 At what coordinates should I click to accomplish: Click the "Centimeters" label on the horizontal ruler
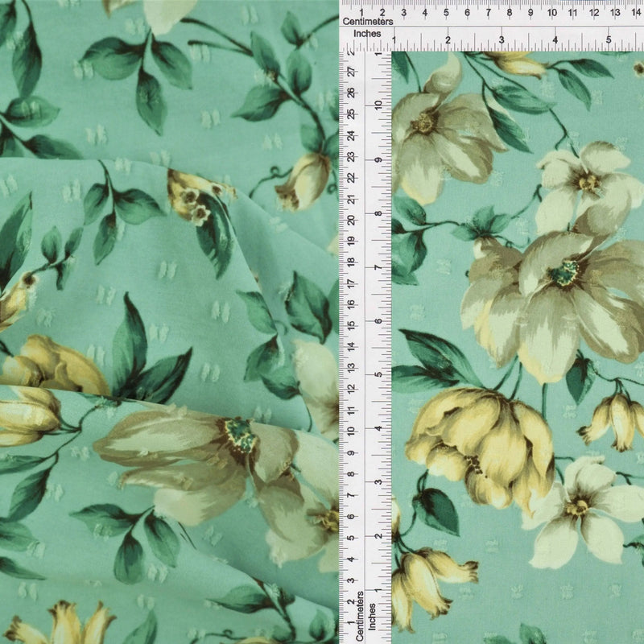click(368, 22)
